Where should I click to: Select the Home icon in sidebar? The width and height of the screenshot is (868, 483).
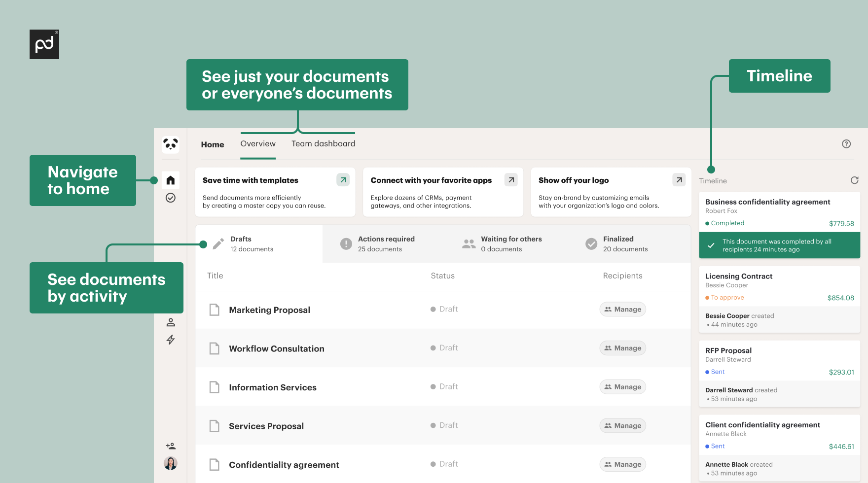pyautogui.click(x=170, y=180)
